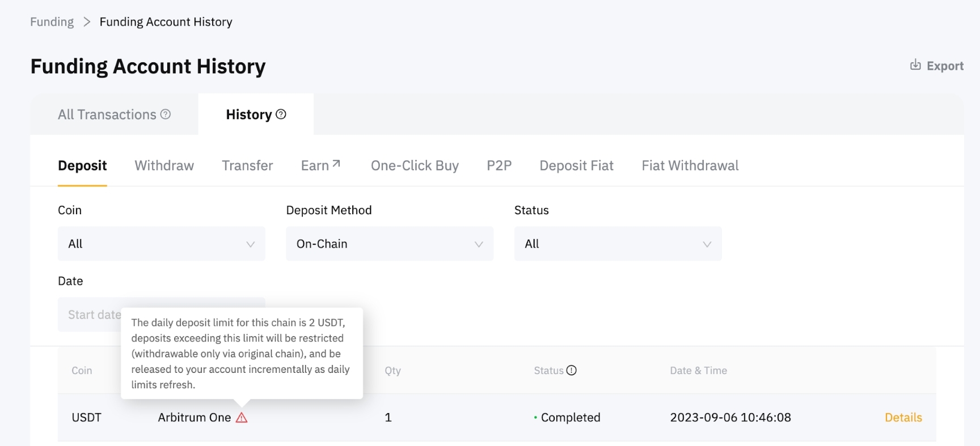Open the Transfer tab
The width and height of the screenshot is (980, 446).
(x=247, y=165)
